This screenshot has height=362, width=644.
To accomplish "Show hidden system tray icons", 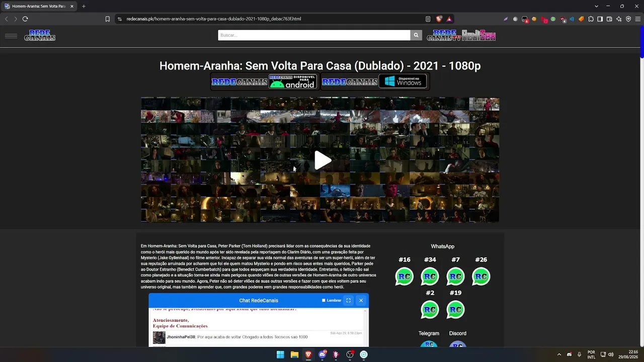I will [558, 355].
